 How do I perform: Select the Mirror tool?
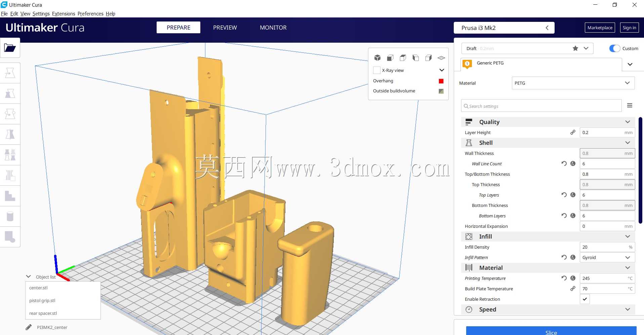10,134
